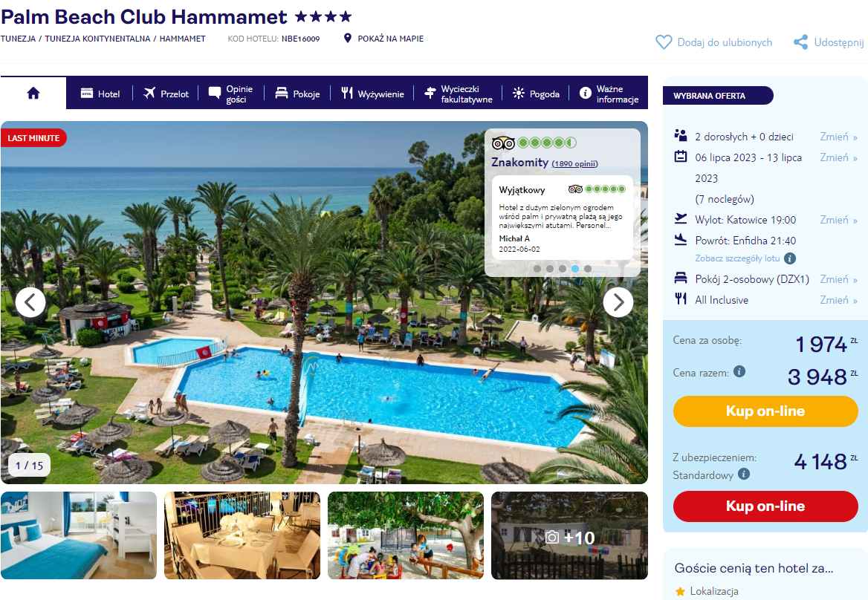Open the 1890 opinii reviews link
The height and width of the screenshot is (600, 868).
point(574,163)
